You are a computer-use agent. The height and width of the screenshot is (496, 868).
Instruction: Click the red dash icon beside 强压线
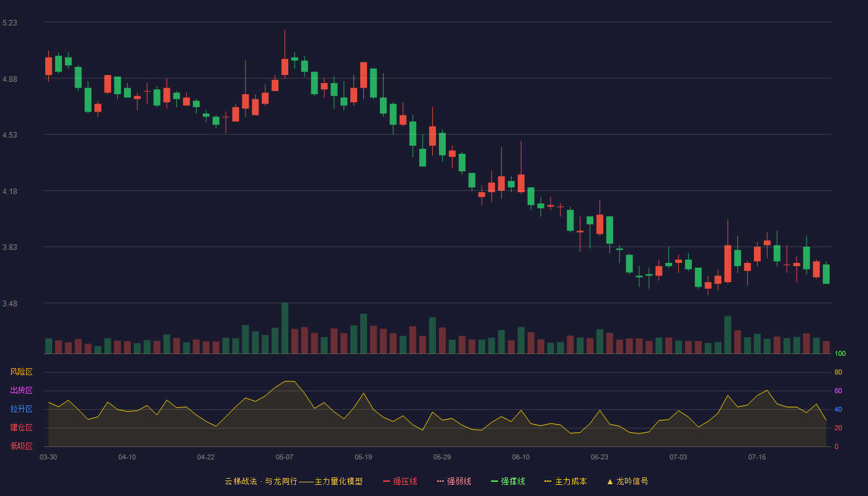pyautogui.click(x=387, y=481)
